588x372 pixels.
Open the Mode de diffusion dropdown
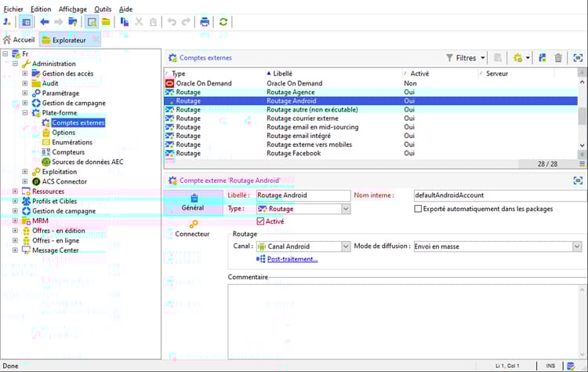pos(577,246)
